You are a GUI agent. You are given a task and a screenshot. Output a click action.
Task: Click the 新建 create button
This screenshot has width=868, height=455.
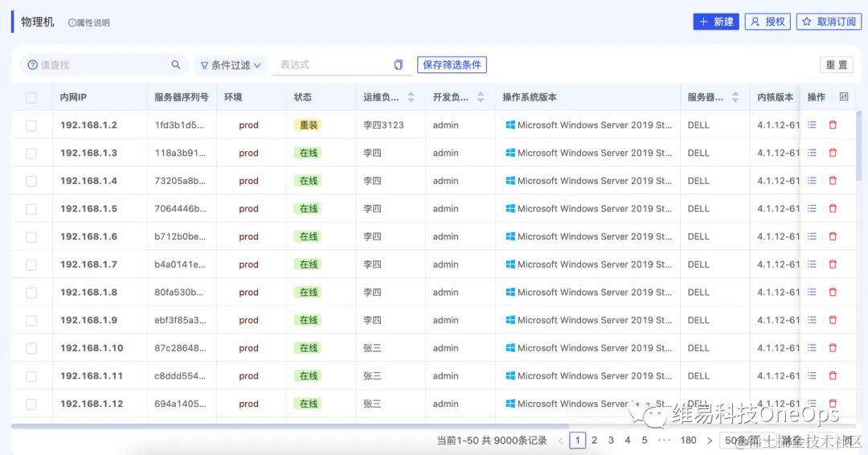(716, 22)
